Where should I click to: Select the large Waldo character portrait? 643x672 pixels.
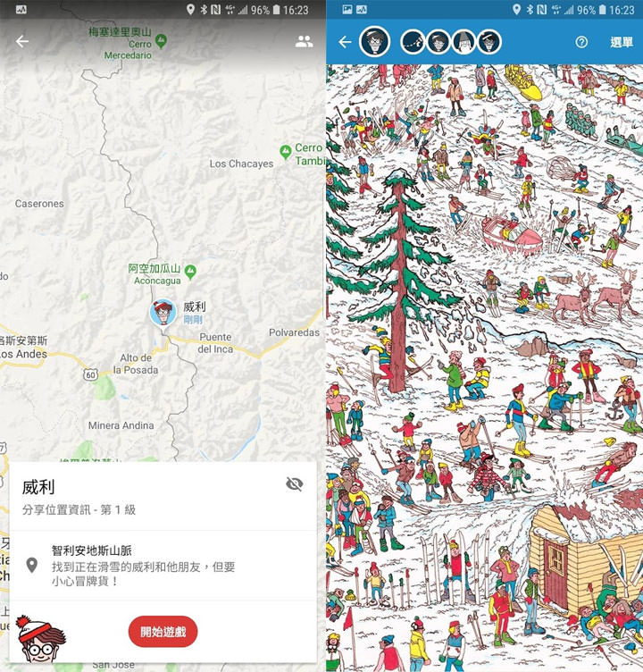(375, 42)
